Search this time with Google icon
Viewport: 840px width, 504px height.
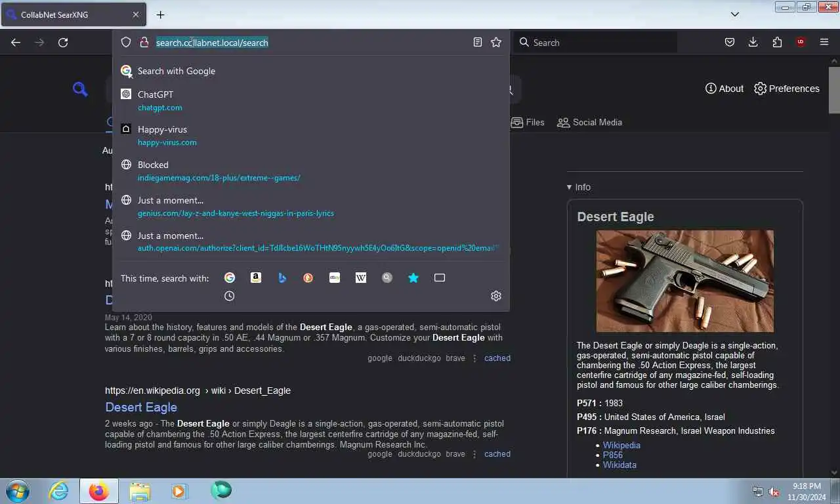click(230, 278)
